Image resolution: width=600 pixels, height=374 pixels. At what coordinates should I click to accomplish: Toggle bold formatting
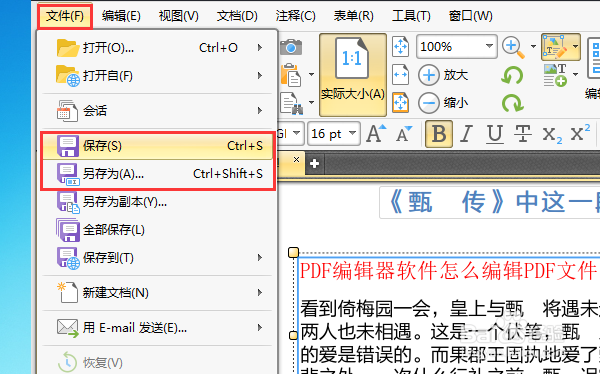(439, 134)
